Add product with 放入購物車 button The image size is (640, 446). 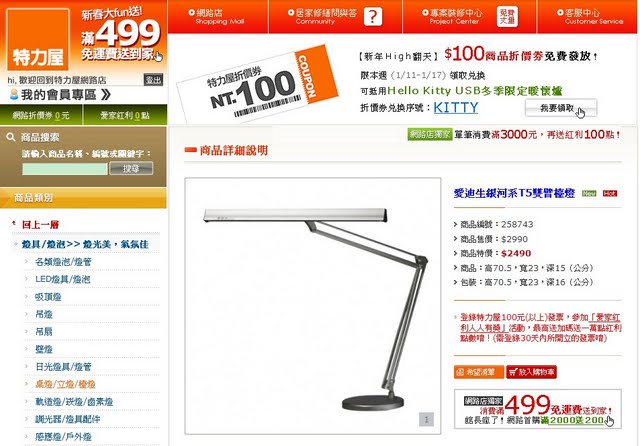point(531,372)
